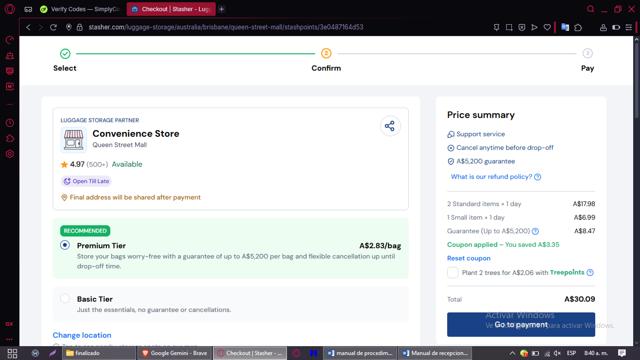Open the downloads icon in toolbar
The width and height of the screenshot is (640, 360).
603,27
